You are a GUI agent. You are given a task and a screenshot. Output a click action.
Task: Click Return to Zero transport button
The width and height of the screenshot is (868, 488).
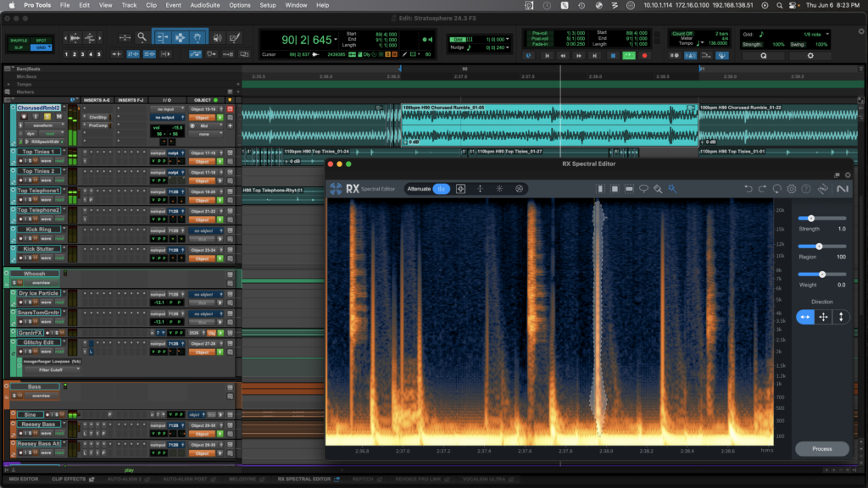click(547, 55)
